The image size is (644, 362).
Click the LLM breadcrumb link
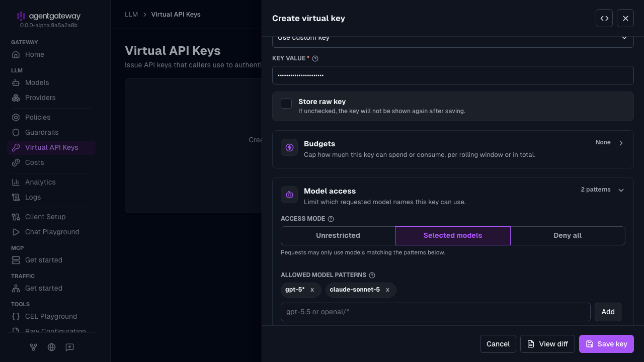tap(131, 14)
